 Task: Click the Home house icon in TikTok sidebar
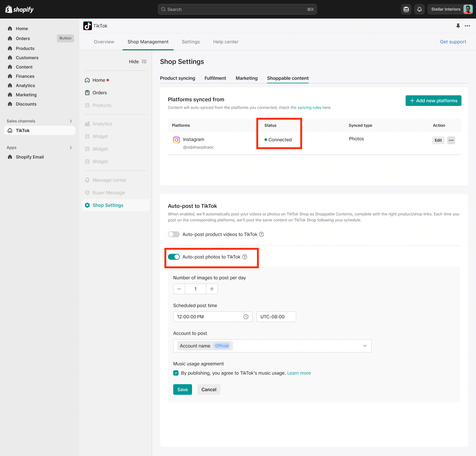click(x=87, y=80)
